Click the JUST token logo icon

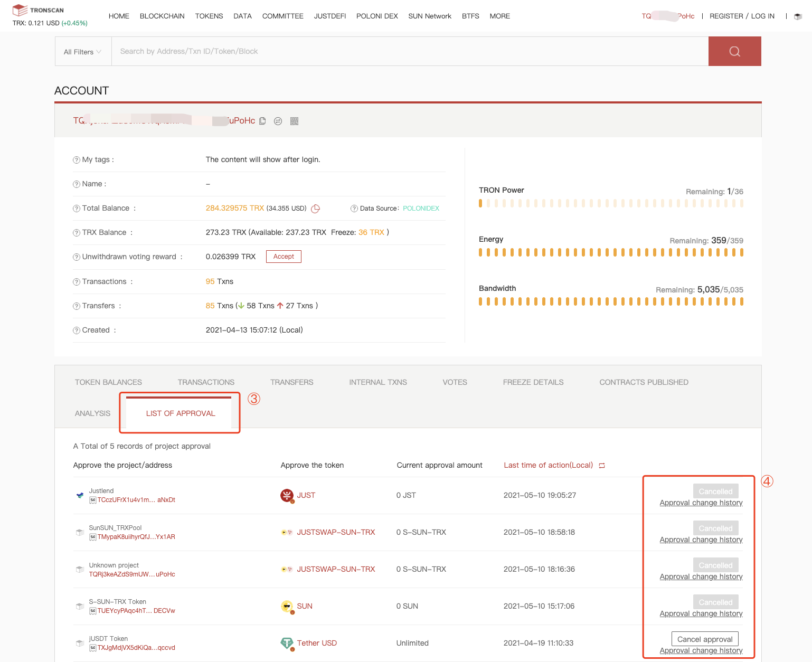(287, 496)
